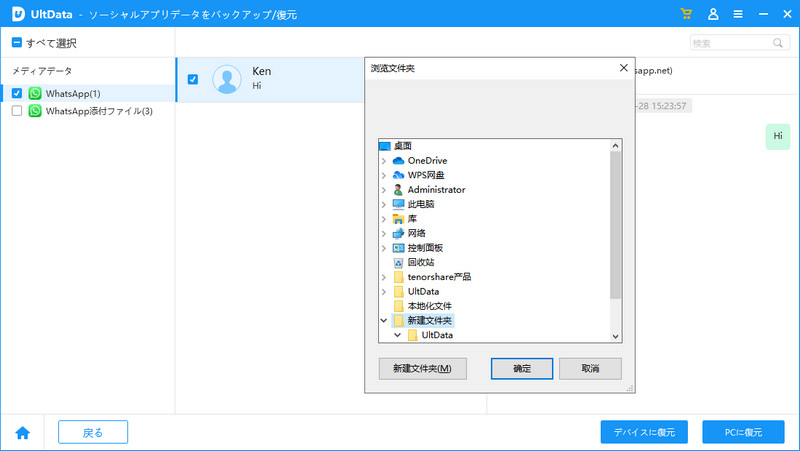Open the shopping cart icon
Image resolution: width=800 pixels, height=451 pixels.
point(686,14)
